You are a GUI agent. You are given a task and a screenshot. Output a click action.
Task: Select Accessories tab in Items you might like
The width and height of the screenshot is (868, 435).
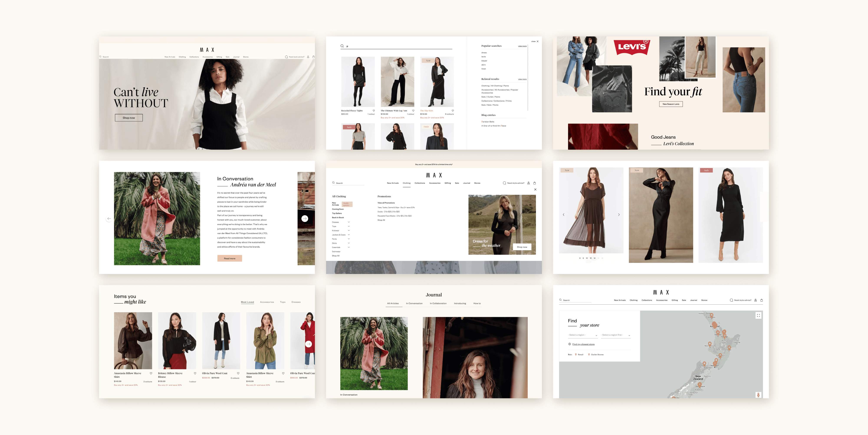[267, 302]
